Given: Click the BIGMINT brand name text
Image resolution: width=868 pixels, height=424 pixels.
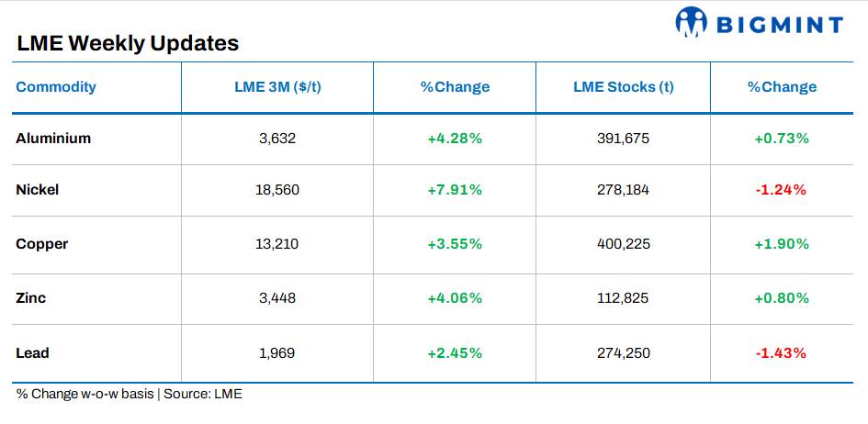Looking at the screenshot, I should coord(781,24).
